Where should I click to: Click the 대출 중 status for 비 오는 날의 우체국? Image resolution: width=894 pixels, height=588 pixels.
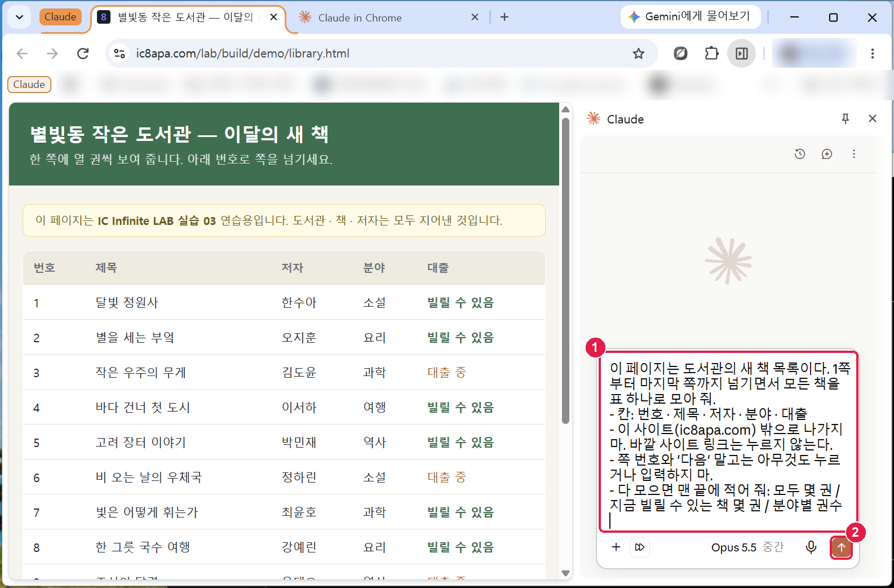coord(447,478)
